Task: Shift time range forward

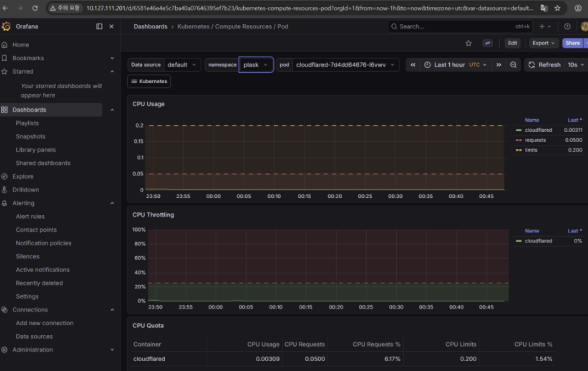Action: point(498,65)
